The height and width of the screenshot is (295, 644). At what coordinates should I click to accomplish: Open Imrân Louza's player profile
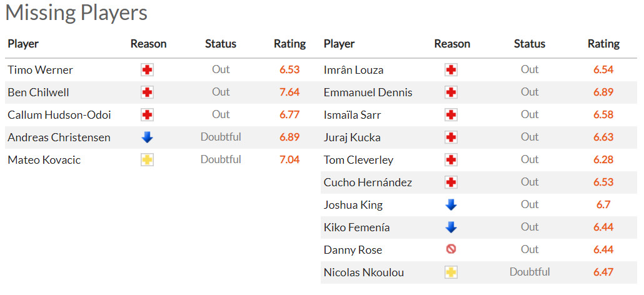tap(353, 70)
